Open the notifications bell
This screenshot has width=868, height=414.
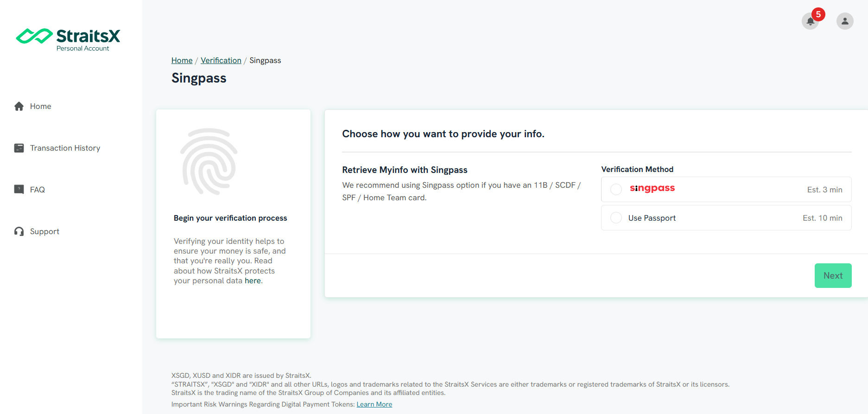[x=810, y=21]
